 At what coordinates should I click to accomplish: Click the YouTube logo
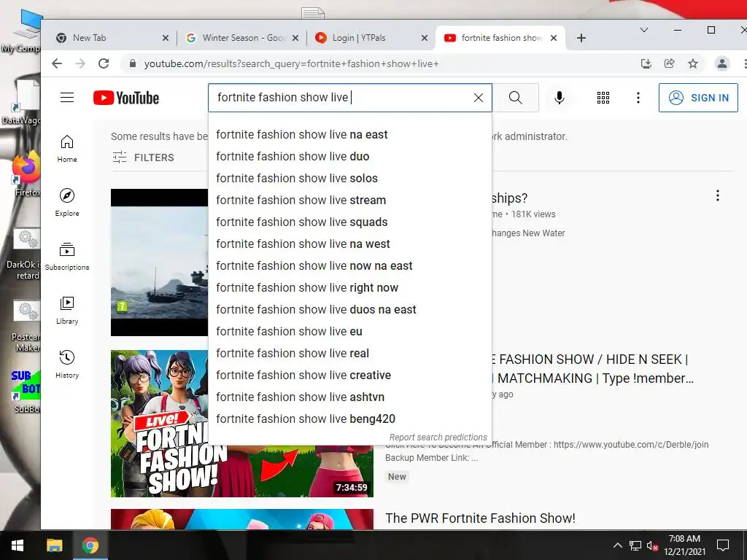pyautogui.click(x=126, y=98)
